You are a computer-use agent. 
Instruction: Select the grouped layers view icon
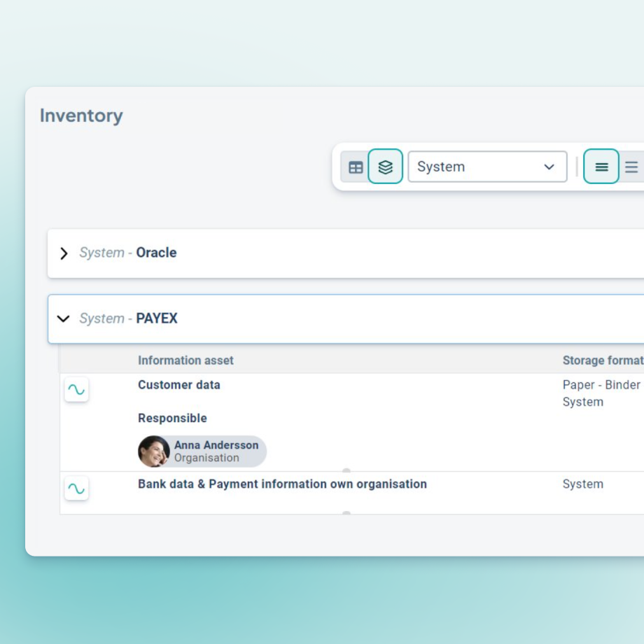pyautogui.click(x=385, y=167)
